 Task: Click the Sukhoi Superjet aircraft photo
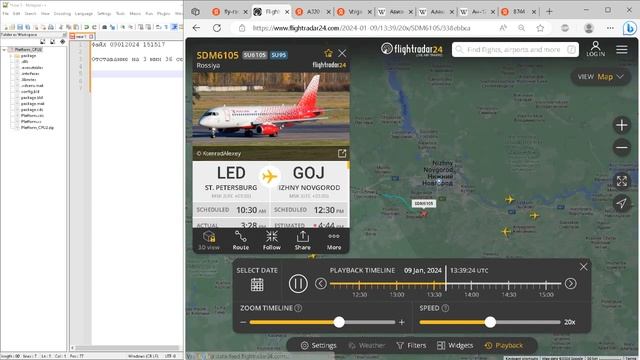coord(271,109)
